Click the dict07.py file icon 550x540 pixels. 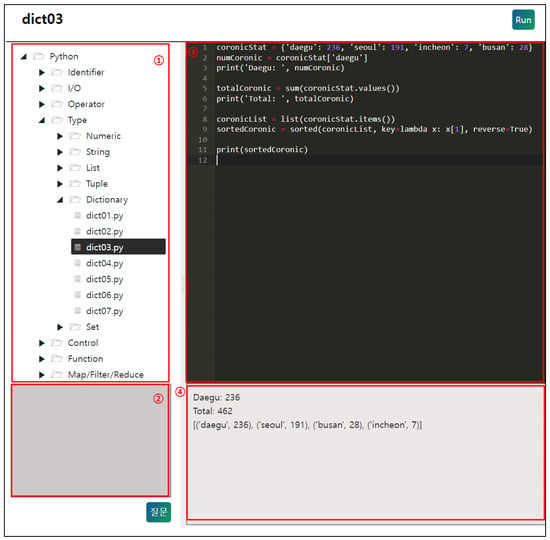tap(78, 311)
